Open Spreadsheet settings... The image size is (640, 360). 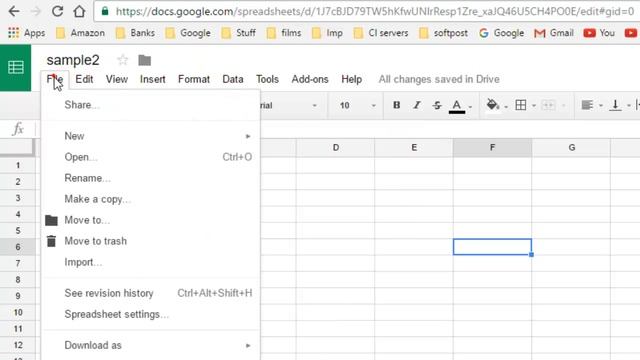click(150, 314)
